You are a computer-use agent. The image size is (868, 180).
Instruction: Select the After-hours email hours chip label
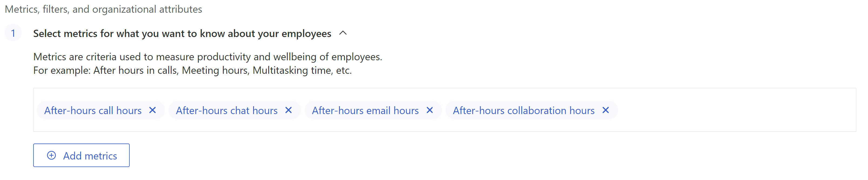click(365, 111)
